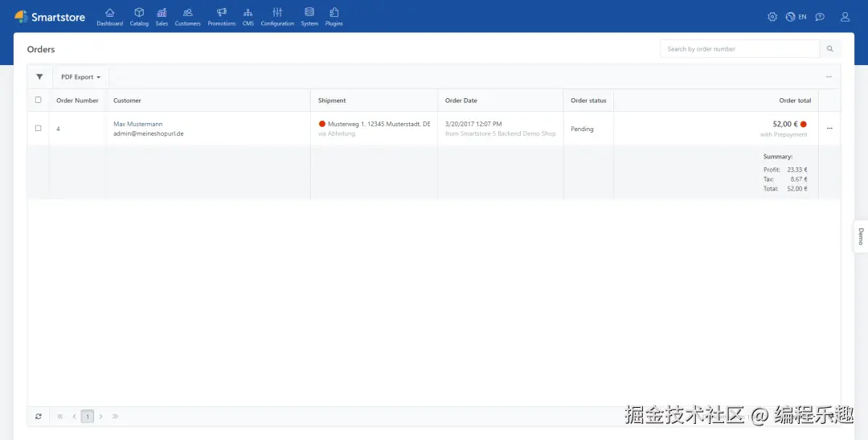The image size is (868, 440).
Task: Click the Profit 23,33 € summary value
Action: (x=797, y=170)
